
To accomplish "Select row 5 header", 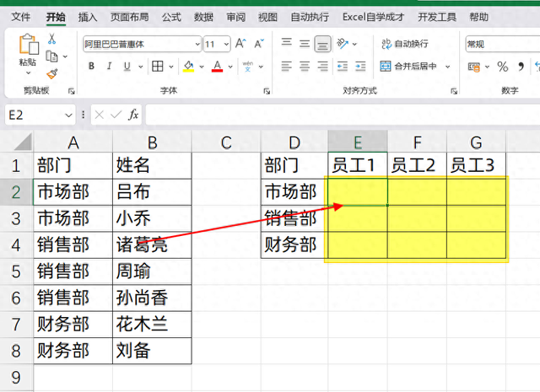I will pyautogui.click(x=16, y=271).
